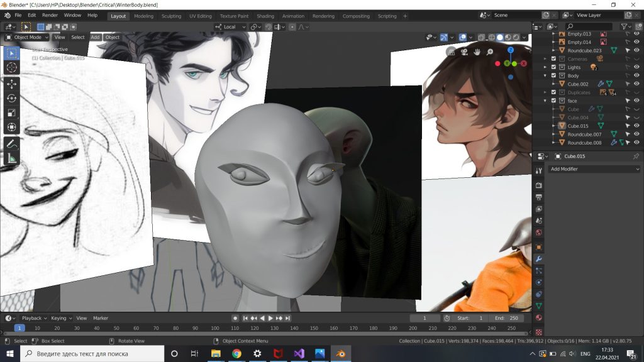This screenshot has height=362, width=644.
Task: Open the Particles properties tab
Action: click(539, 271)
